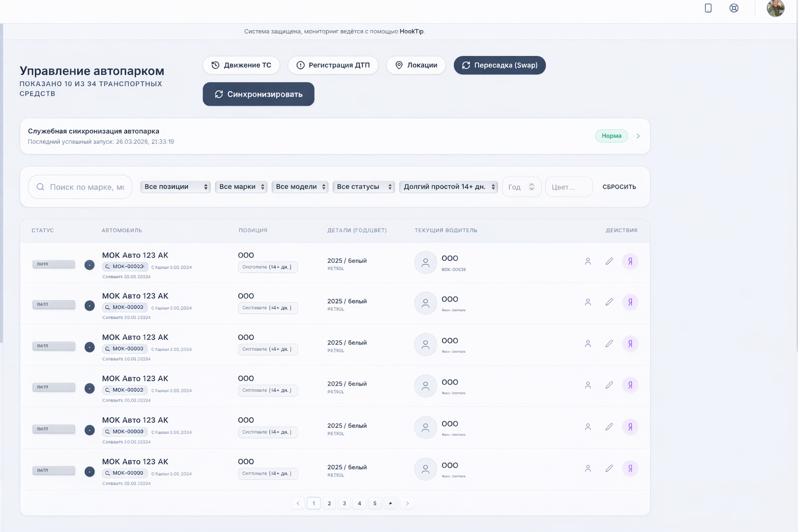Go to page 3 in pagination

(x=344, y=503)
